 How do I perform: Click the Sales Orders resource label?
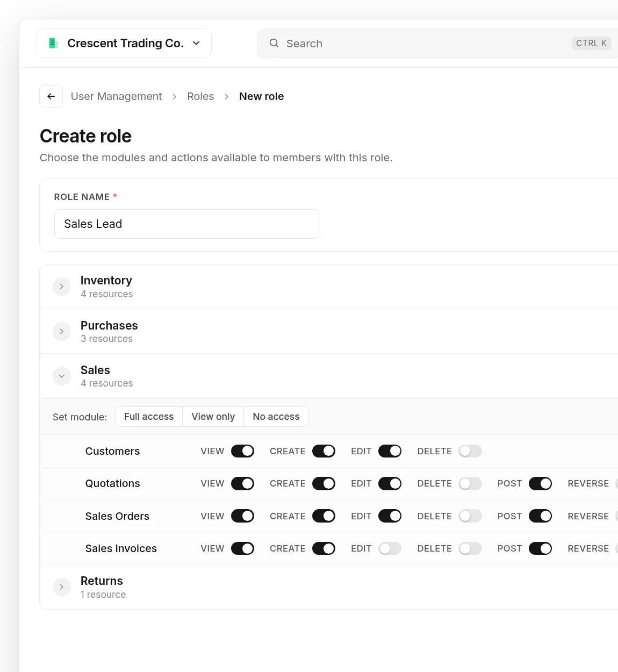[117, 516]
